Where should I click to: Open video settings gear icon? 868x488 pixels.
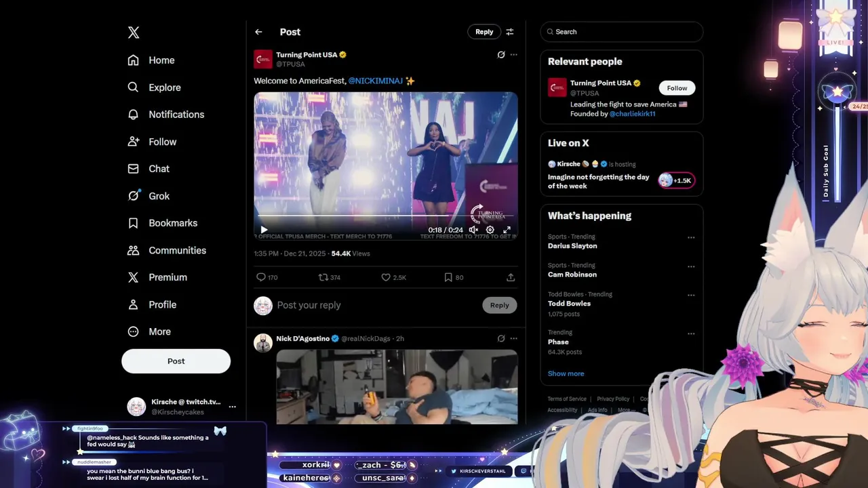pyautogui.click(x=490, y=230)
